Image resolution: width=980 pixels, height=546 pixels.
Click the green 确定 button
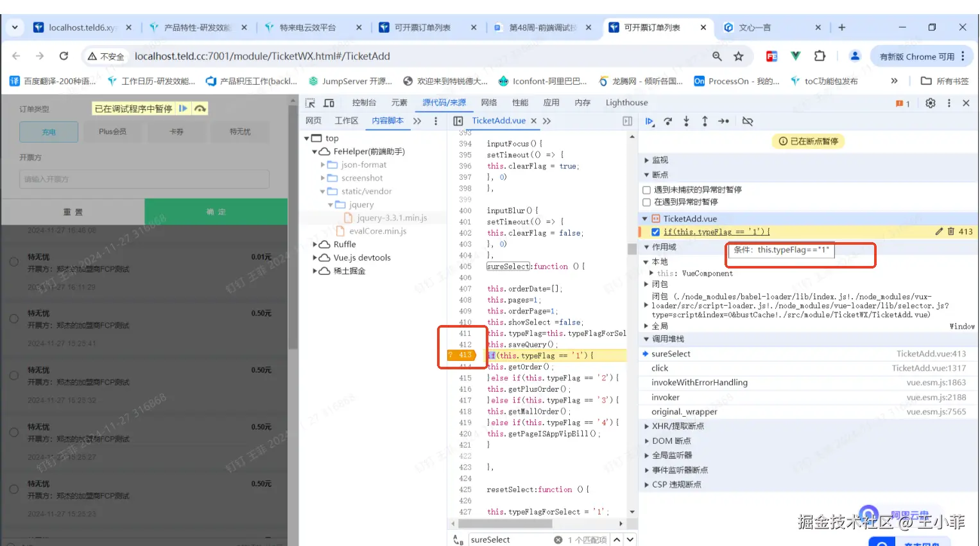216,212
